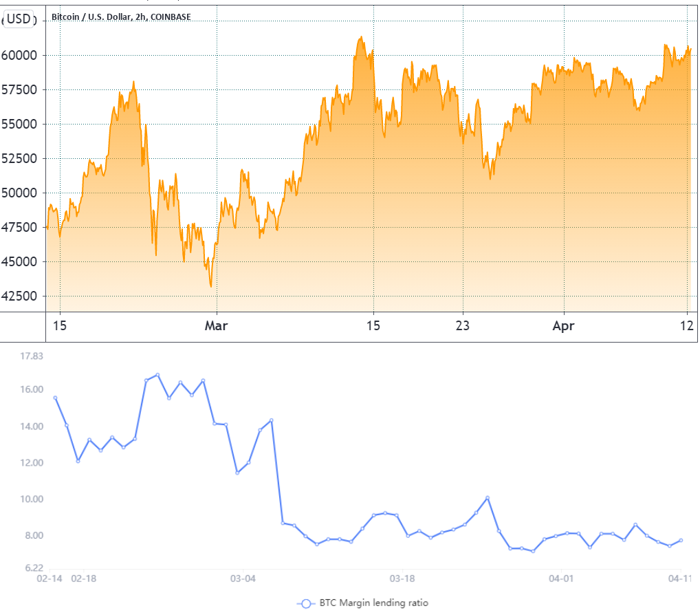Toggle the BTC Margin lending ratio legend

(x=362, y=603)
